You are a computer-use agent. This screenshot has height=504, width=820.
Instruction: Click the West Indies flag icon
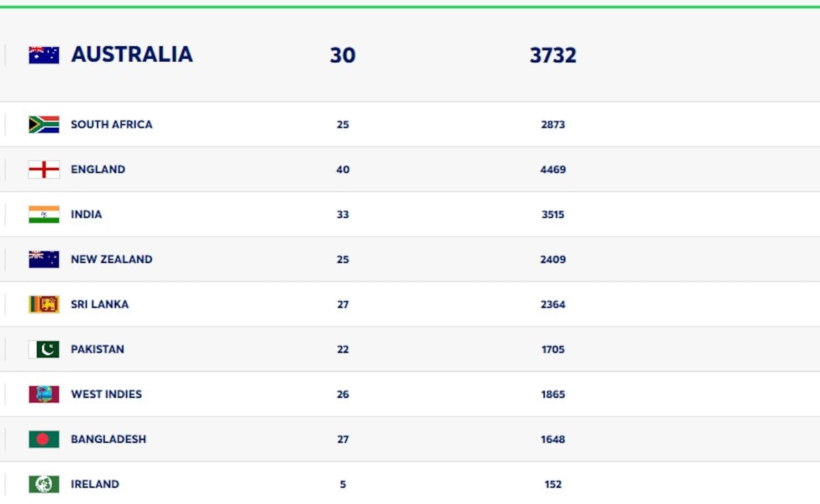click(44, 394)
